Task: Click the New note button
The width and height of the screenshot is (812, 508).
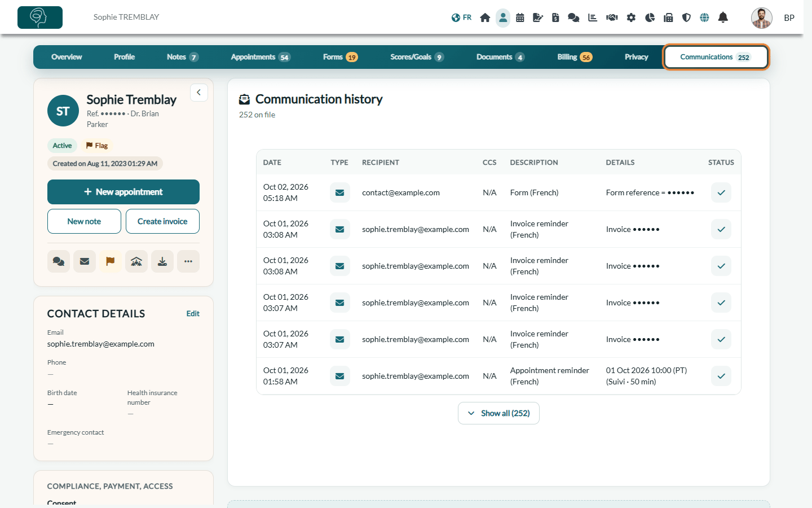Action: pos(84,221)
